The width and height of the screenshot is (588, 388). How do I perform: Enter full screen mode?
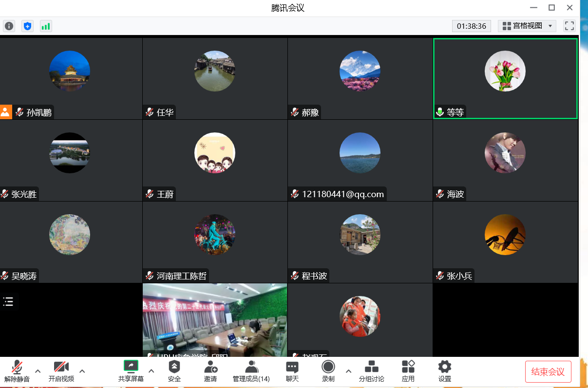[569, 26]
